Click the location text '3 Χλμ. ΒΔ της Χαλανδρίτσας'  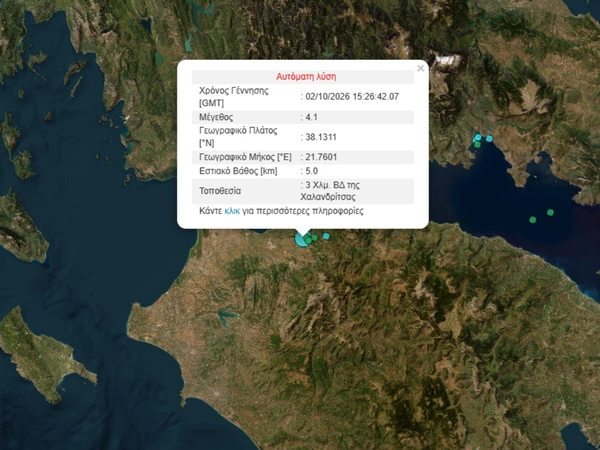tap(330, 191)
